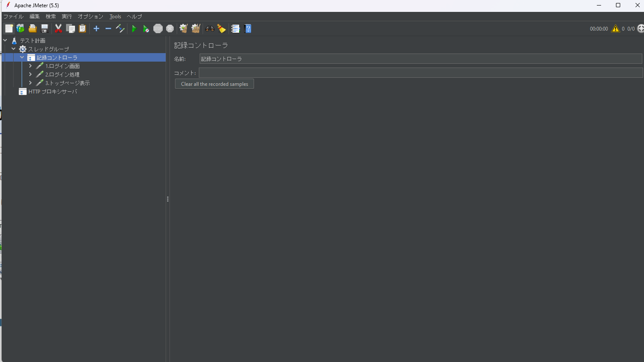Open log viewer via warning triangle icon
The image size is (644, 362).
tap(616, 28)
